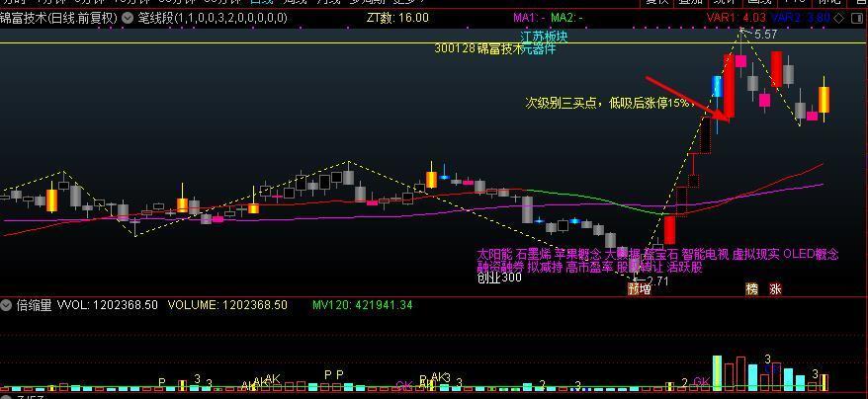The image size is (868, 399).
Task: Click the MV120: 421941.34 value
Action: click(362, 305)
